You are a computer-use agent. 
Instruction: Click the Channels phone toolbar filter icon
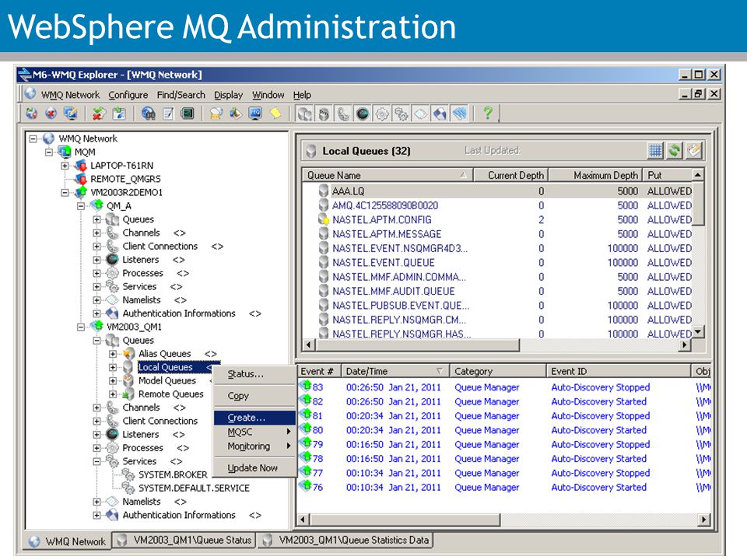pyautogui.click(x=343, y=114)
